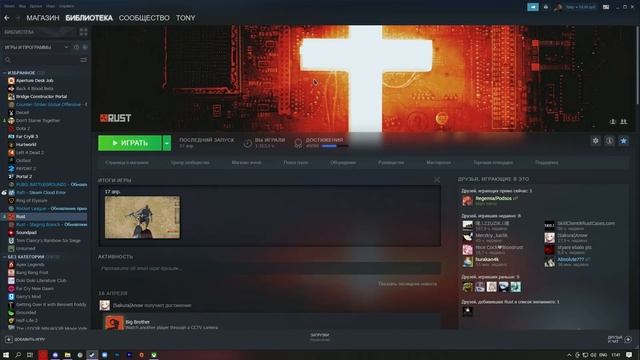Toggle the favorite star for Rust
This screenshot has width=640, height=360.
pos(623,141)
